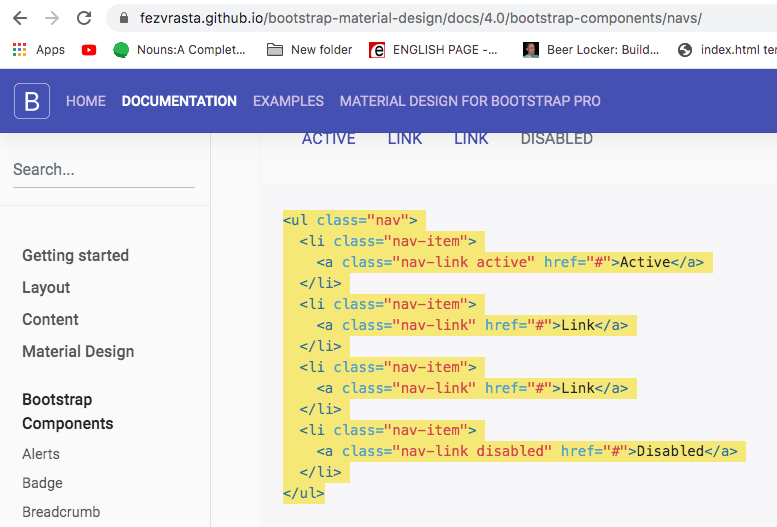This screenshot has height=527, width=777.
Task: Reload the page with the refresh icon
Action: coord(84,18)
